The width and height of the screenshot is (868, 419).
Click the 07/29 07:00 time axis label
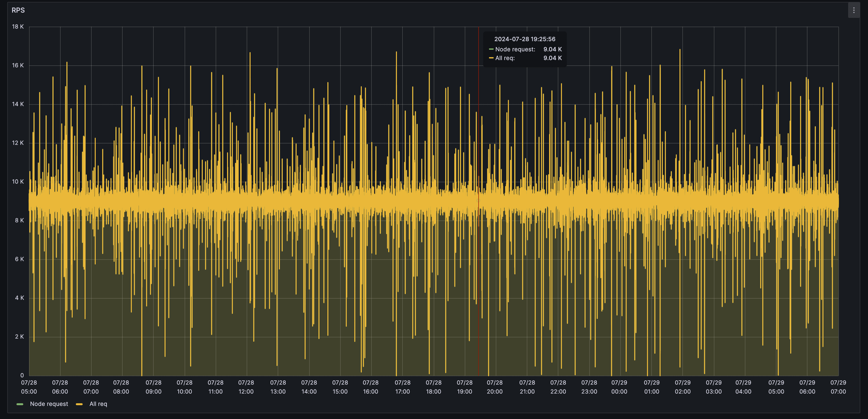coord(838,387)
